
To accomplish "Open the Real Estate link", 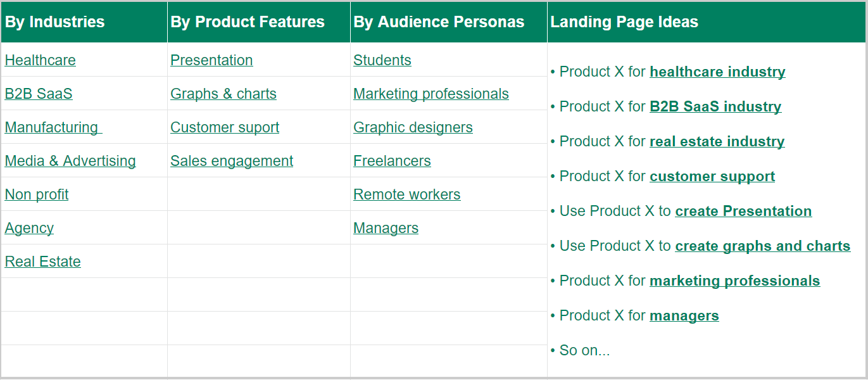I will click(42, 262).
